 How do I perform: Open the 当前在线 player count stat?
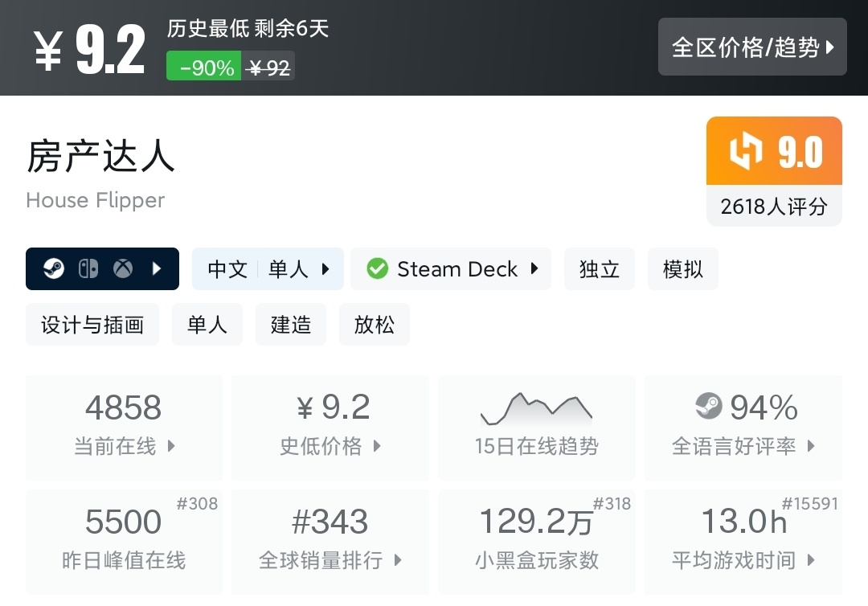(124, 426)
